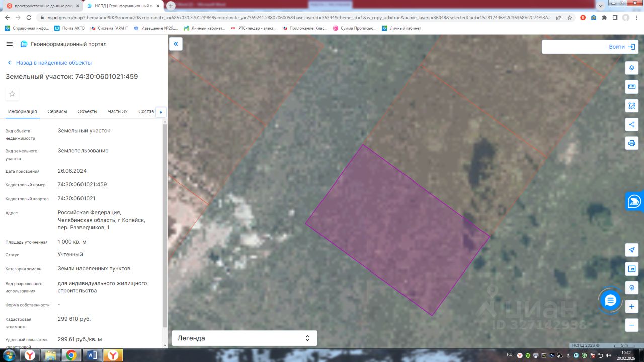This screenshot has width=644, height=362.
Task: Toggle the mini overview map
Action: click(x=632, y=269)
